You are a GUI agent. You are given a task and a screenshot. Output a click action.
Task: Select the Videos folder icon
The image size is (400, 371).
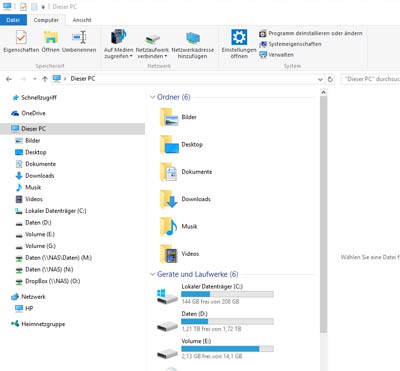(169, 254)
